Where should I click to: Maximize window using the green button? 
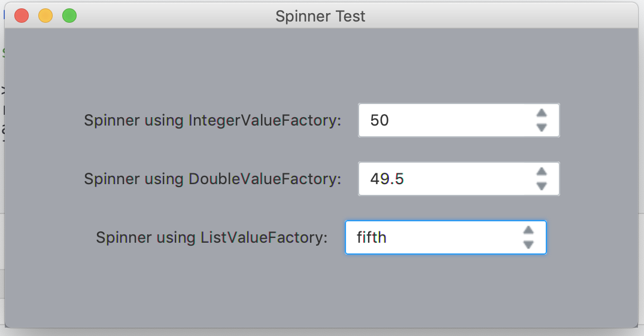click(69, 16)
